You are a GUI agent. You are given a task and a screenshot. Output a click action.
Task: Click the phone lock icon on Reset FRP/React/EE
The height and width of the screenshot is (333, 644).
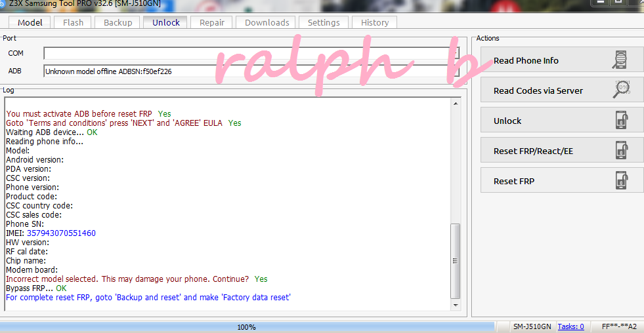[x=622, y=151]
